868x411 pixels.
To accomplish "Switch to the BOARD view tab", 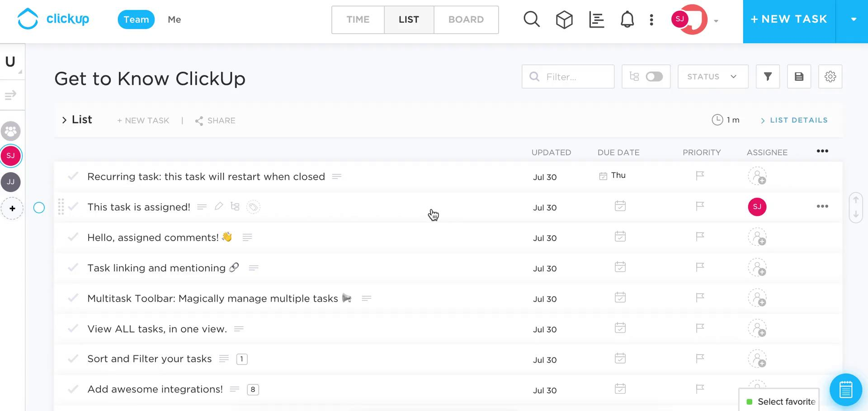I will 466,19.
